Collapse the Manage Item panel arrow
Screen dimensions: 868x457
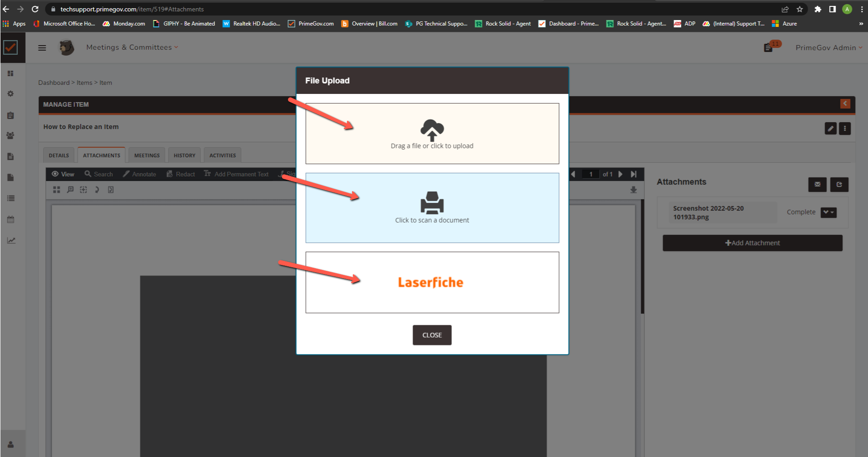(845, 104)
